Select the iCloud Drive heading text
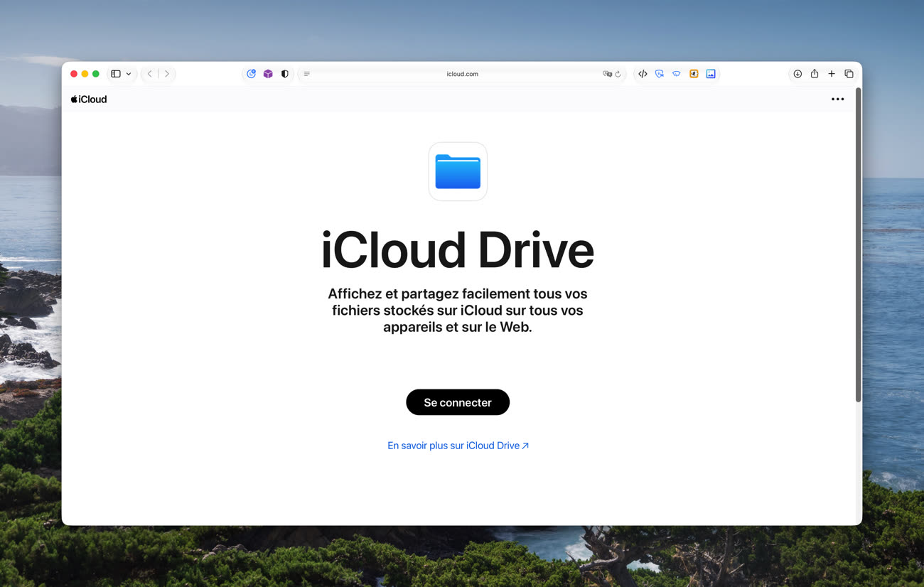 point(458,250)
